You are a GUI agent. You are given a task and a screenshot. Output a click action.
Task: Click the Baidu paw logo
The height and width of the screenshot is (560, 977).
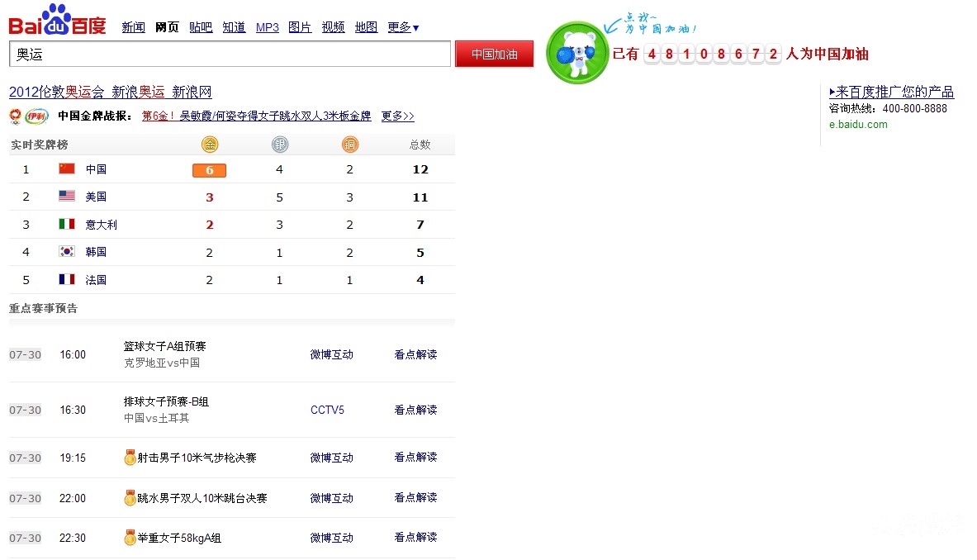click(x=58, y=17)
